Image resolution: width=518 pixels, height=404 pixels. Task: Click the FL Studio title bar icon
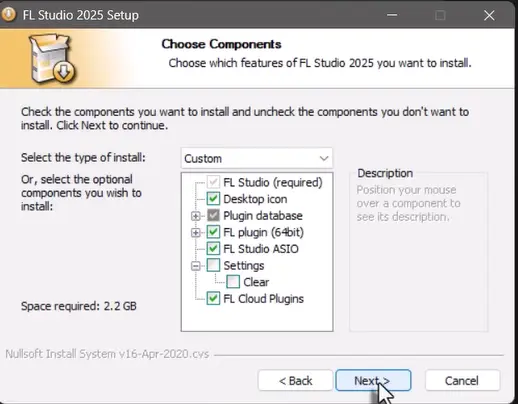tap(8, 15)
